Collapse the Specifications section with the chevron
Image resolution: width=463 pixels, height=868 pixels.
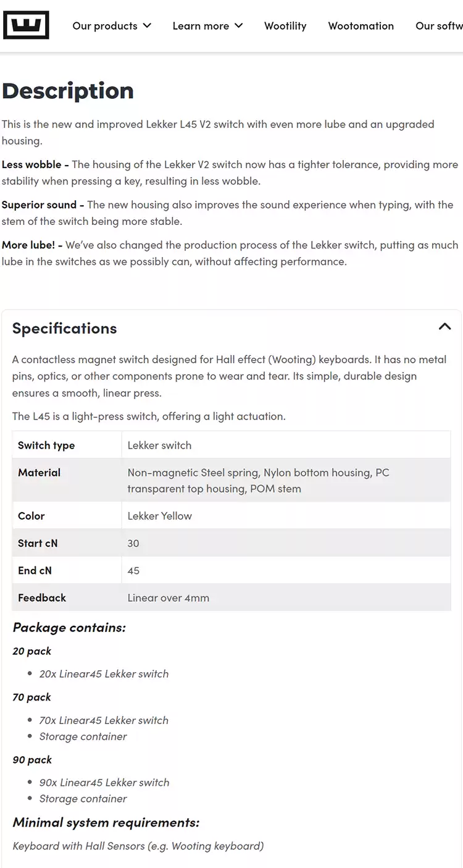click(444, 327)
